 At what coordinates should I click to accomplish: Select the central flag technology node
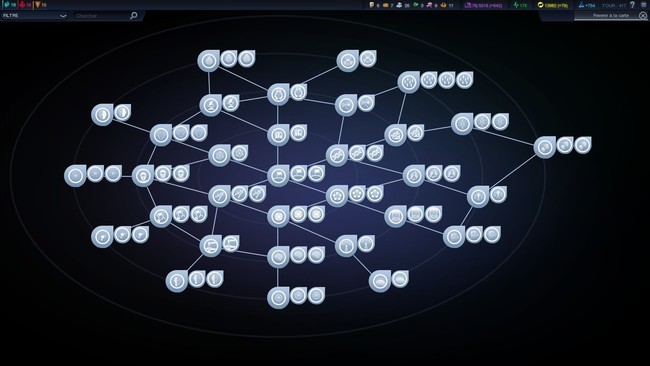(278, 175)
